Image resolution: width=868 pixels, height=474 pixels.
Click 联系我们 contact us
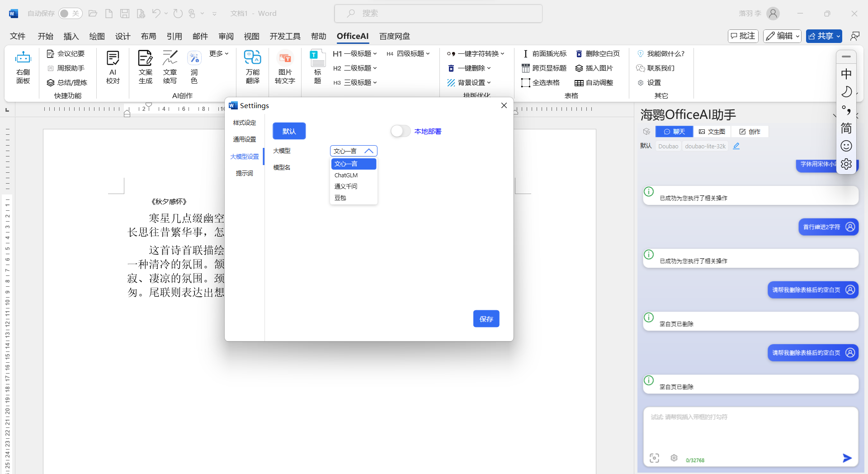click(656, 68)
